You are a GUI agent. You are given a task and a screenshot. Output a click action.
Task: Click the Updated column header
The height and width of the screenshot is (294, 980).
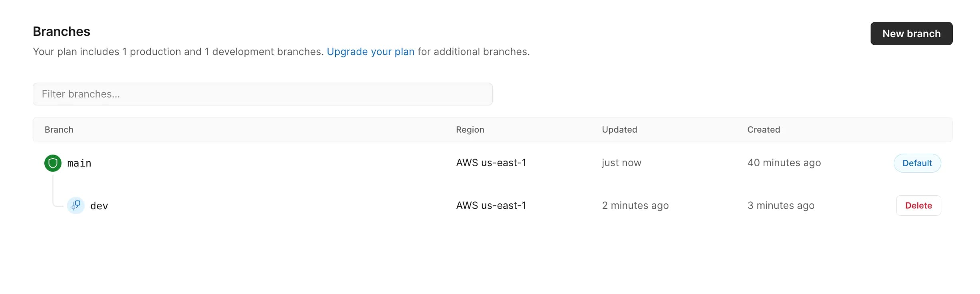(x=619, y=130)
